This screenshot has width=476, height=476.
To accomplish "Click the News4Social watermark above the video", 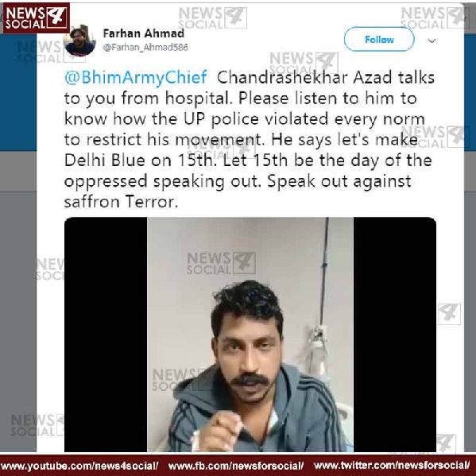I will pos(221,263).
